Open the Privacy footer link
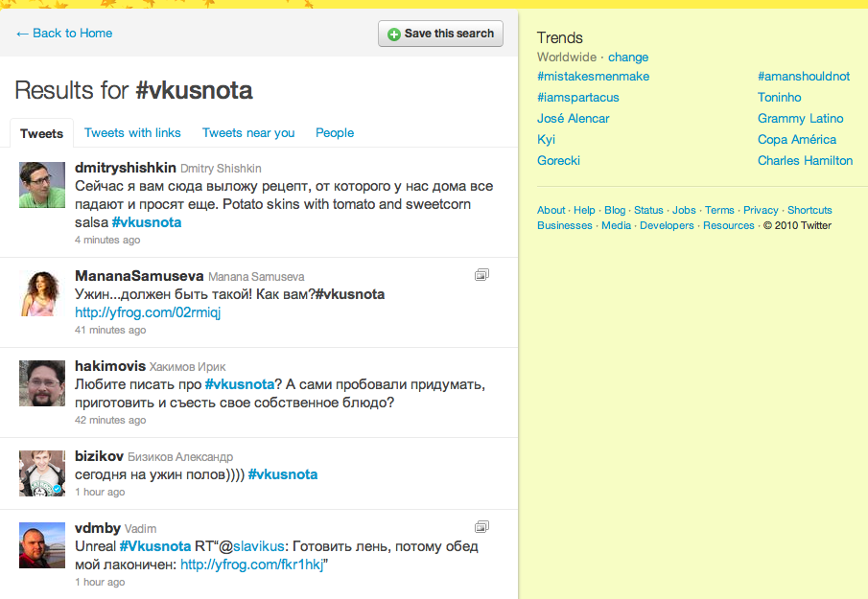 click(x=761, y=210)
